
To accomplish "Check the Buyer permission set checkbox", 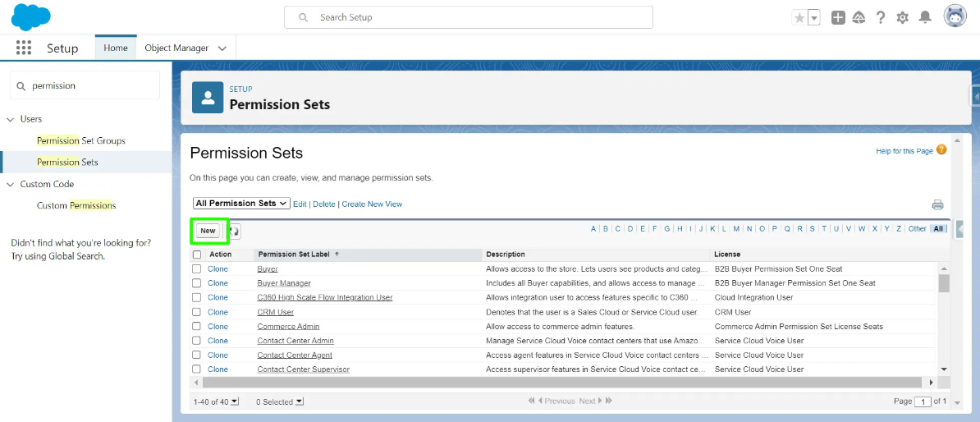I will pyautogui.click(x=197, y=268).
